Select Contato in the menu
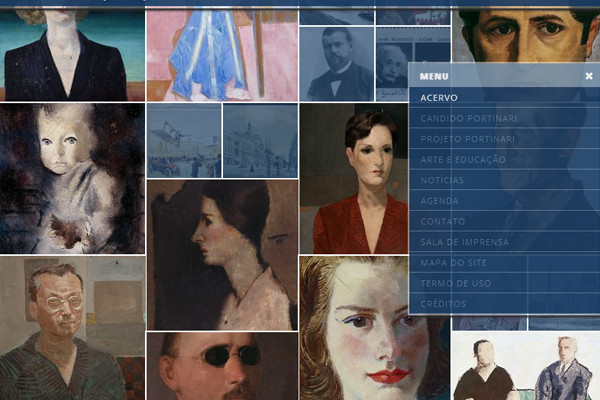 click(504, 221)
